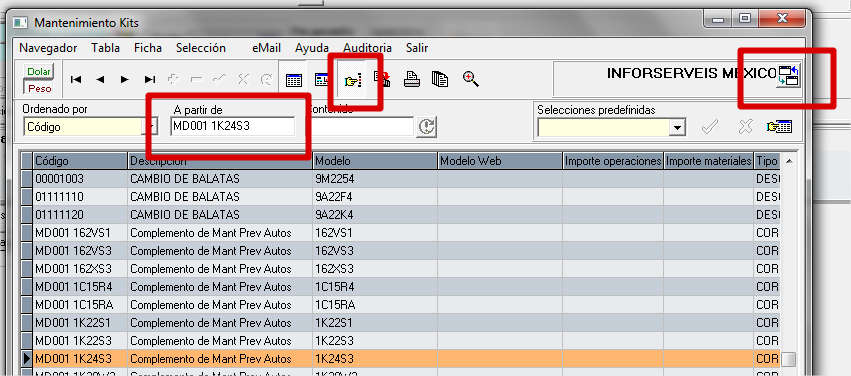This screenshot has height=376, width=851.
Task: Switch to table grid view icon
Action: 294,80
